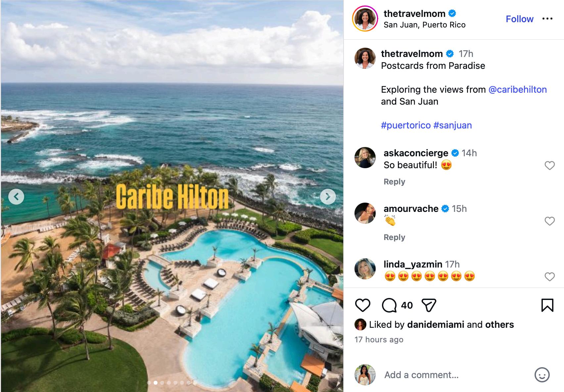Open the three-dot more options menu
The image size is (564, 392).
pos(547,19)
